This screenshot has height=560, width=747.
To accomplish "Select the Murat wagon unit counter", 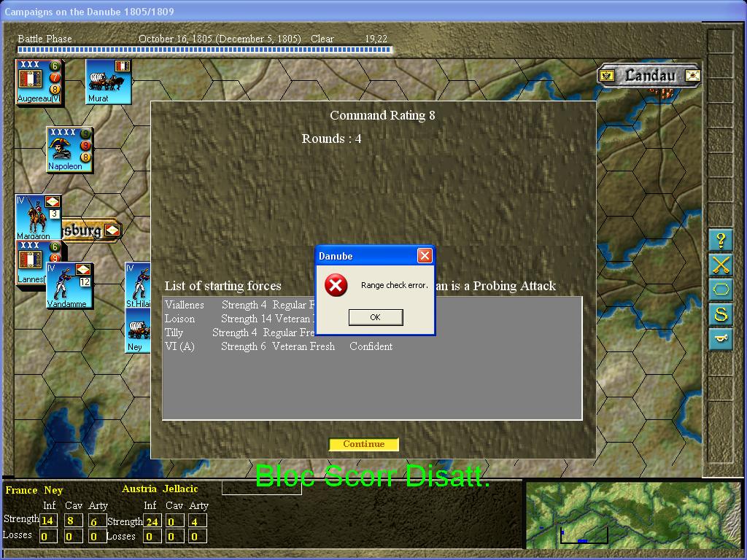I will click(109, 82).
